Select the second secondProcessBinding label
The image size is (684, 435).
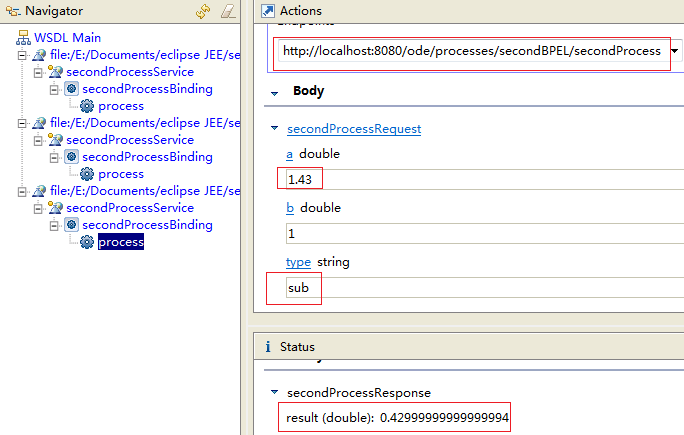click(147, 157)
